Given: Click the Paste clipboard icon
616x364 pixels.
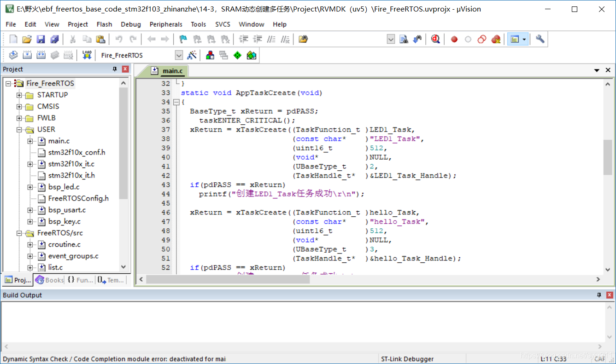Looking at the screenshot, I should pos(100,40).
